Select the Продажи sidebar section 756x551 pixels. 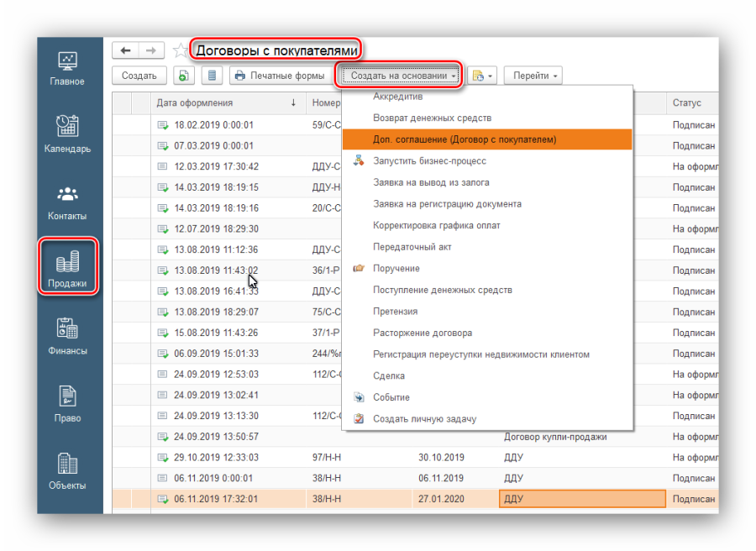(x=67, y=267)
